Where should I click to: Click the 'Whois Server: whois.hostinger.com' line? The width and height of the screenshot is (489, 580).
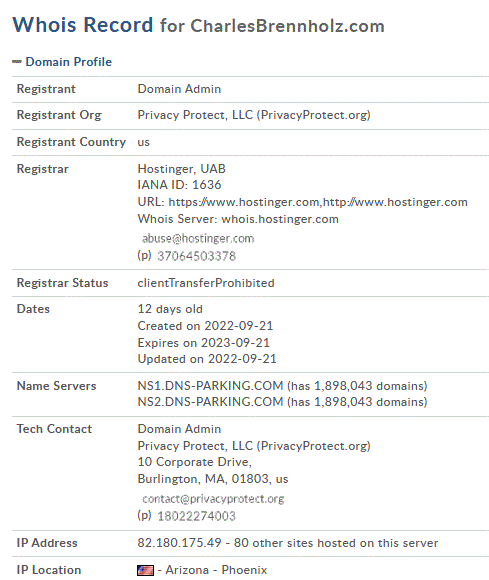238,219
